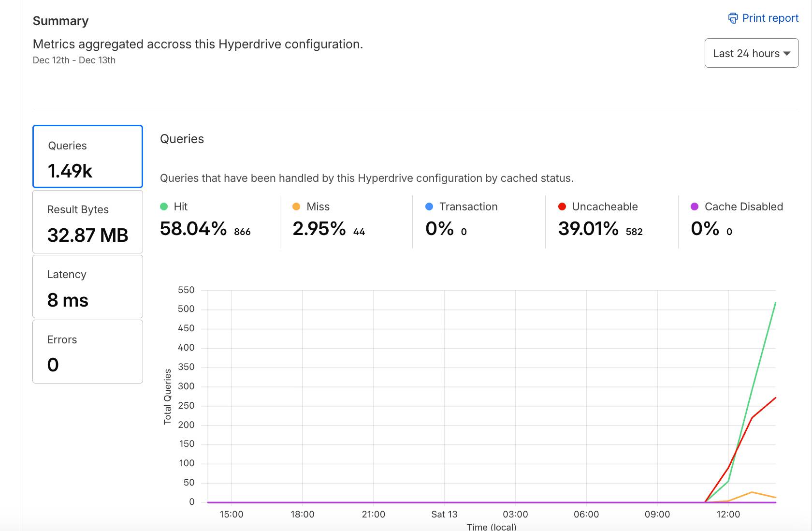Click the Uncacheable legend label

coord(605,206)
